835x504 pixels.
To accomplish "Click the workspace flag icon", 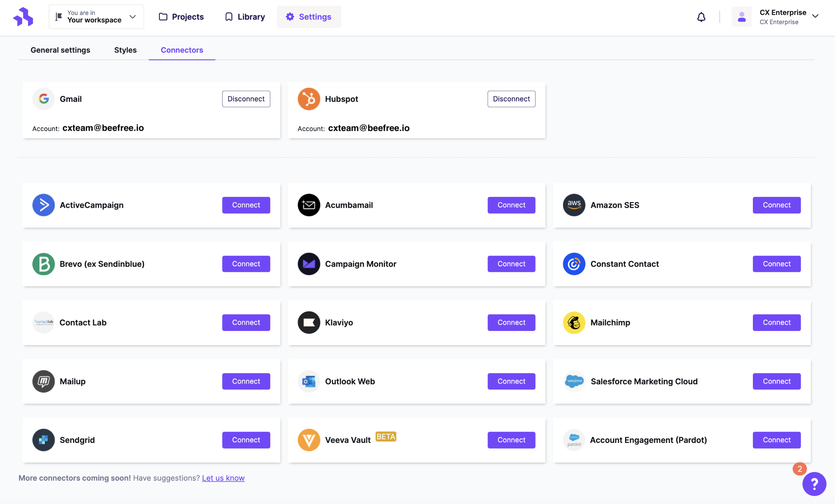I will tap(59, 16).
